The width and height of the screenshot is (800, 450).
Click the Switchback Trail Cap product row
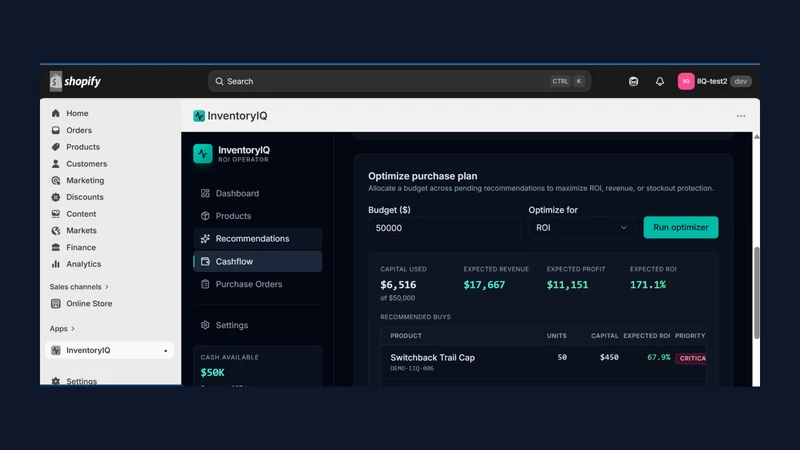click(543, 362)
